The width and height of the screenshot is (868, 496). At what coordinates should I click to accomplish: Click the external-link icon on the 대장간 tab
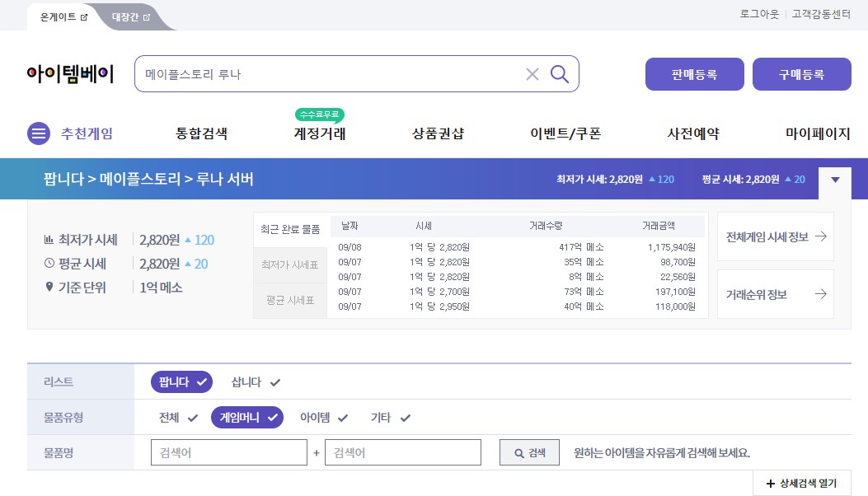click(147, 17)
